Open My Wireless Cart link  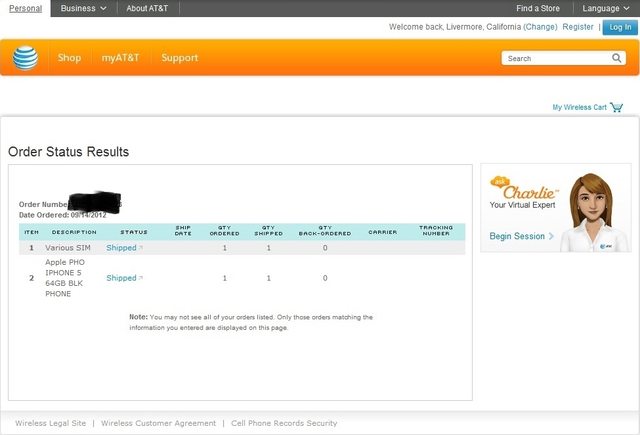pos(579,107)
